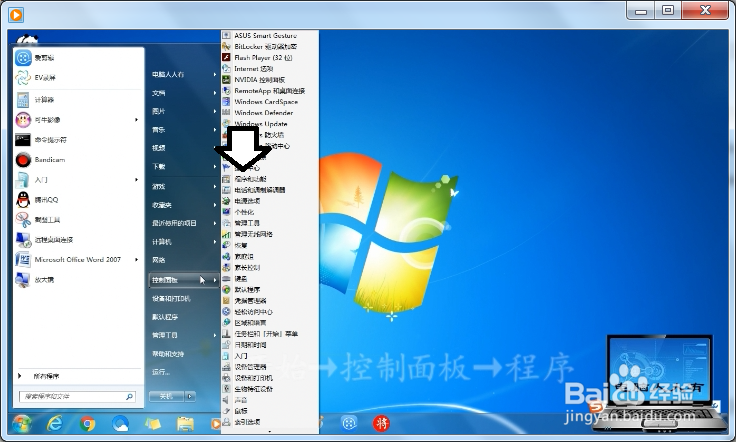The height and width of the screenshot is (442, 736).
Task: Click the 关机 shutdown button
Action: (x=167, y=396)
